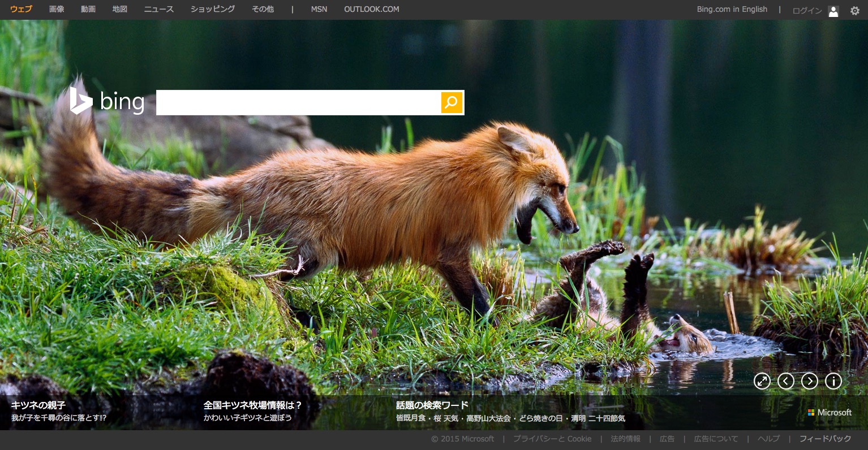Show the next background image
Screen dimensions: 868x450
[x=810, y=381]
